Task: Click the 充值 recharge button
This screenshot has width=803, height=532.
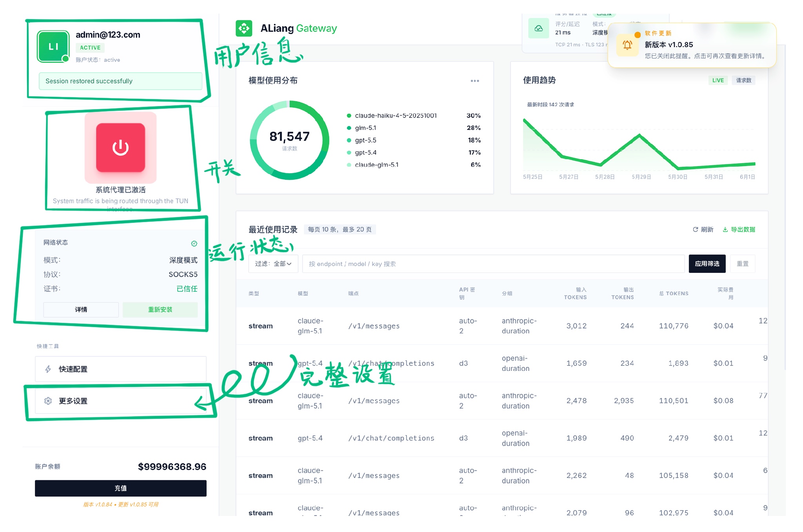Action: pos(121,488)
